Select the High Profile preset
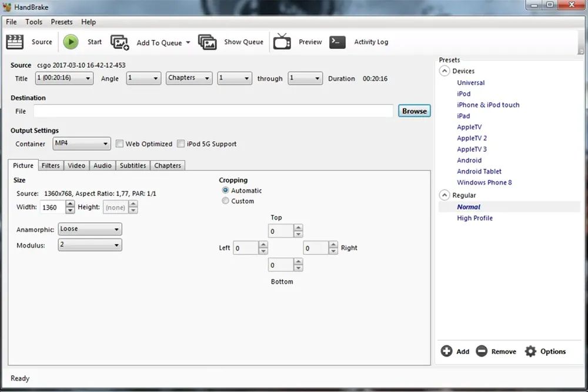The width and height of the screenshot is (588, 392). pos(475,218)
